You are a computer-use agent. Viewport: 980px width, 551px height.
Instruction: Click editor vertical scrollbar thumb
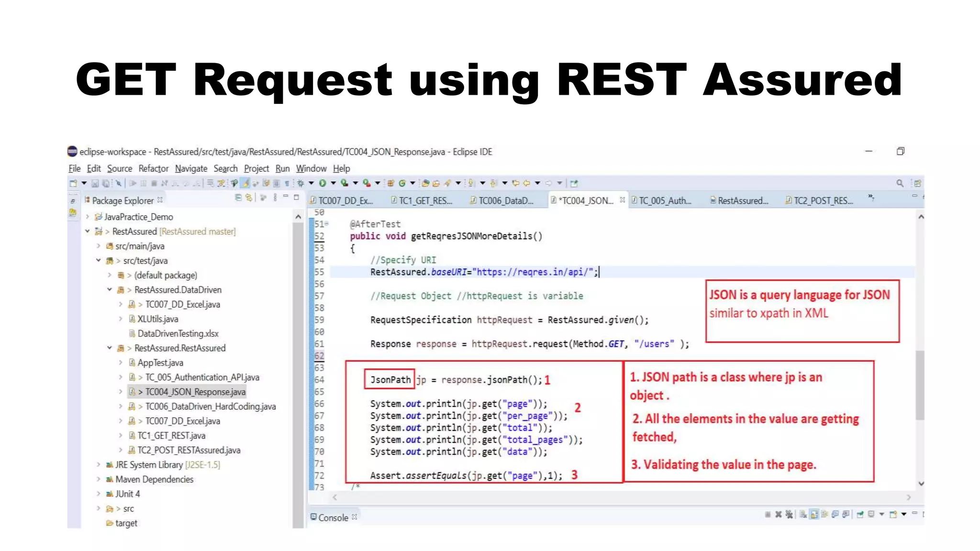tap(920, 386)
